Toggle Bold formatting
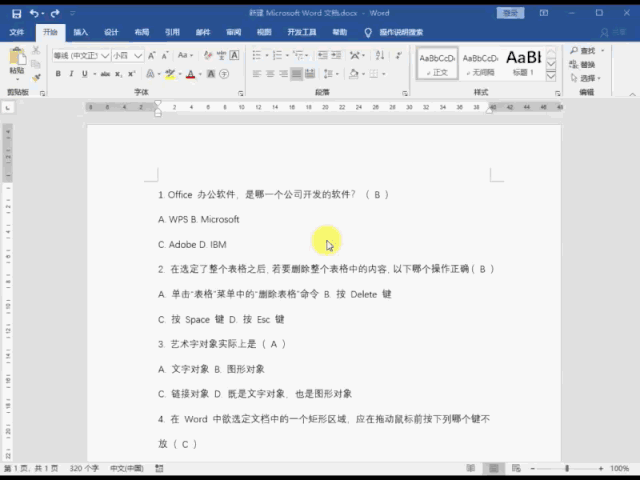This screenshot has height=480, width=640. pos(58,74)
